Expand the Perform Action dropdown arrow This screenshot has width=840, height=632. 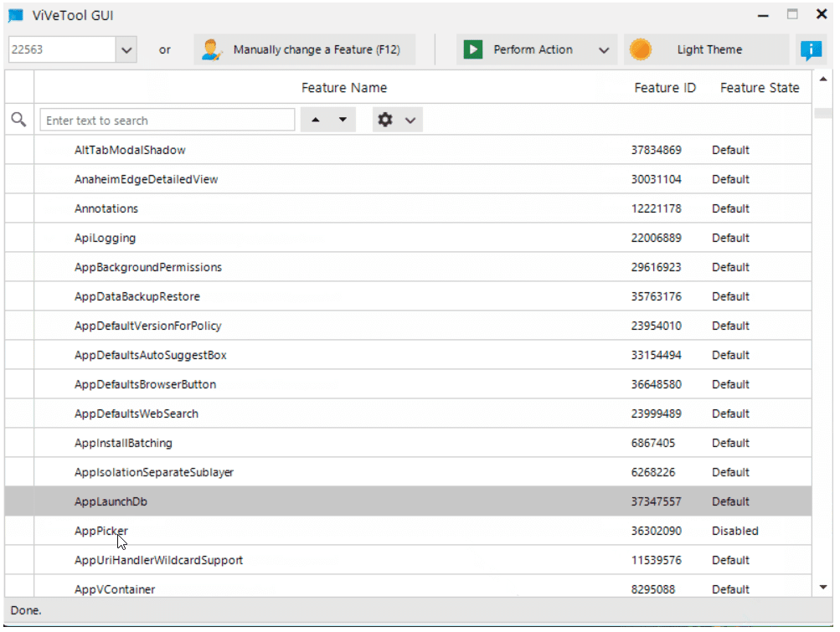click(x=604, y=50)
